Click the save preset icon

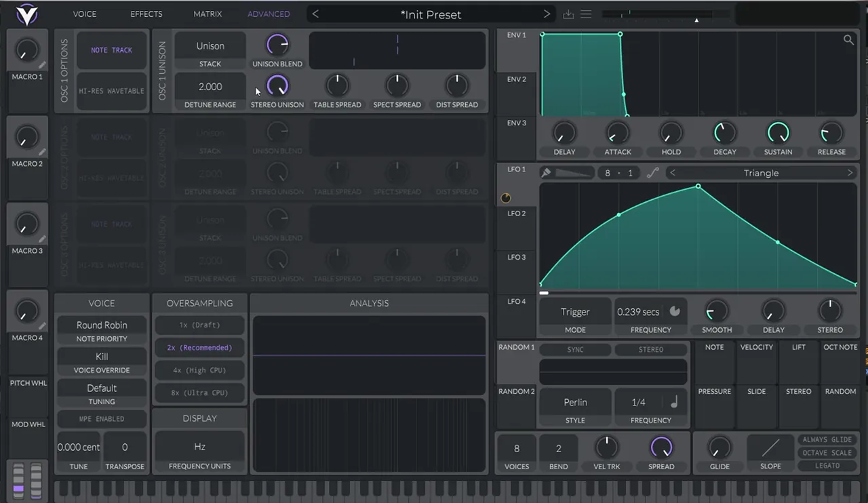[x=568, y=14]
